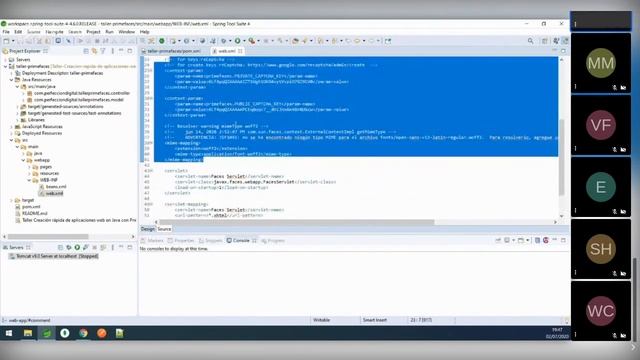The height and width of the screenshot is (360, 640).
Task: Expand the Servers project node
Action: click(6, 60)
